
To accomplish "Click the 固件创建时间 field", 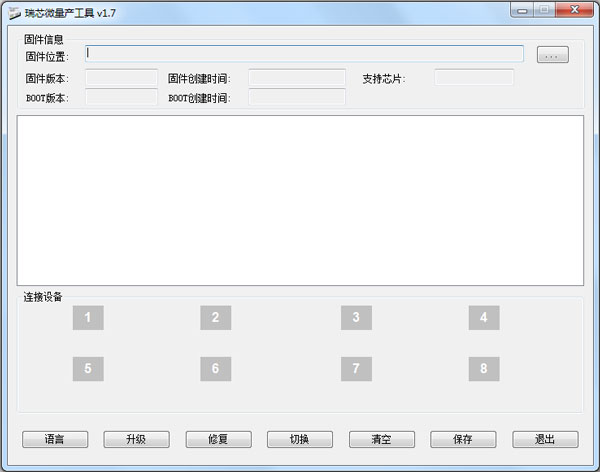I will (297, 78).
